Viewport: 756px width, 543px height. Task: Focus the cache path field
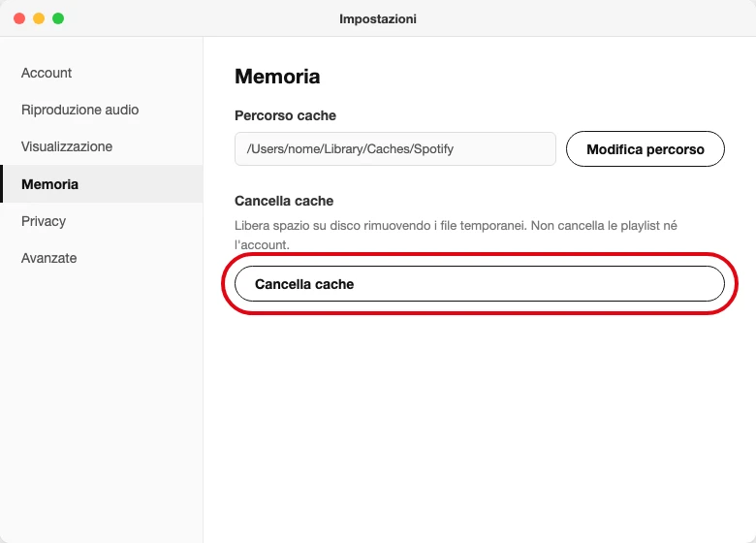(x=394, y=149)
